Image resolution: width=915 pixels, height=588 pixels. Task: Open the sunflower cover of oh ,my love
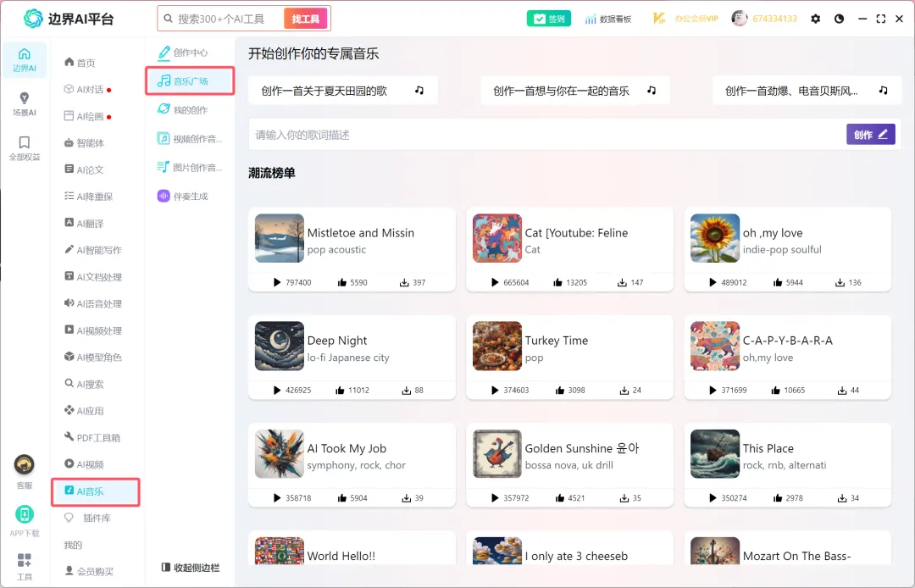715,238
